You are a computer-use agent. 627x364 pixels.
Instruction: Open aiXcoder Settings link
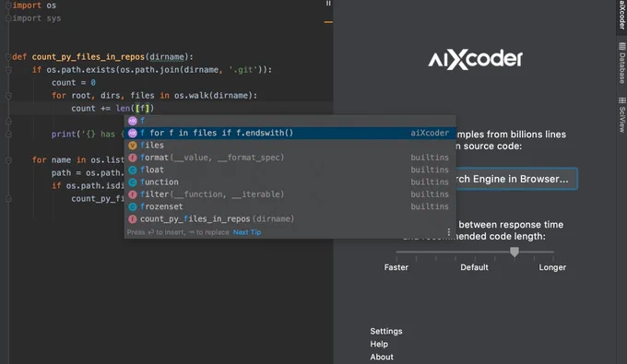point(386,331)
